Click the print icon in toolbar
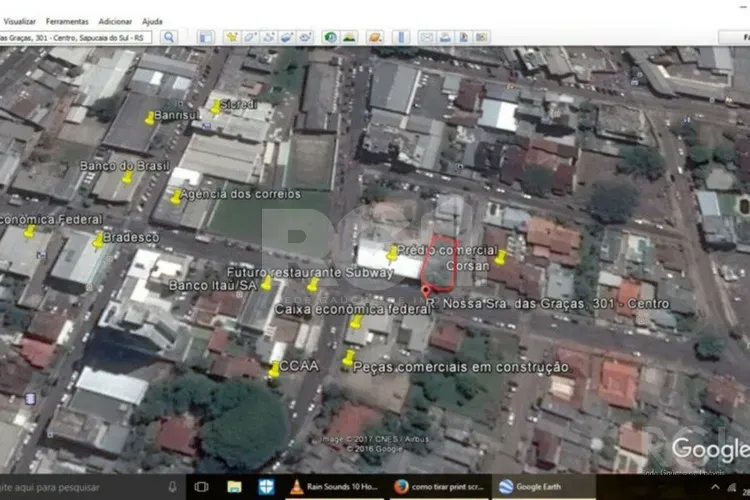The width and height of the screenshot is (750, 500). click(x=444, y=37)
